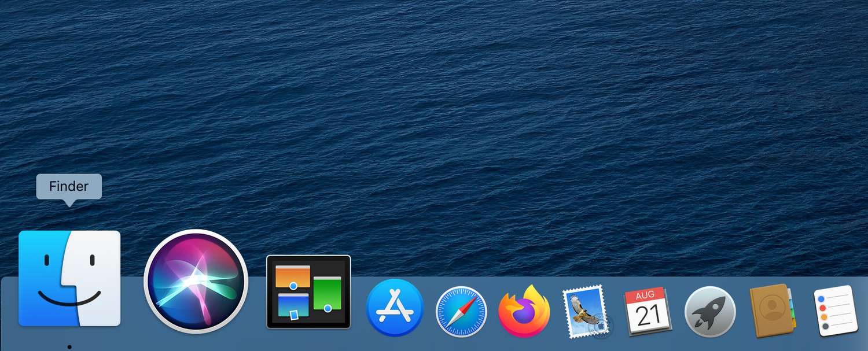Open the App Store
Viewport: 868px width, 351px height.
(x=395, y=308)
